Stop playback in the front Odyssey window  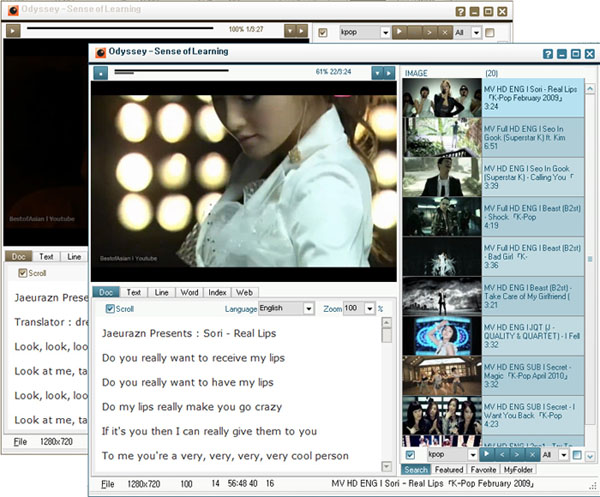tap(100, 73)
